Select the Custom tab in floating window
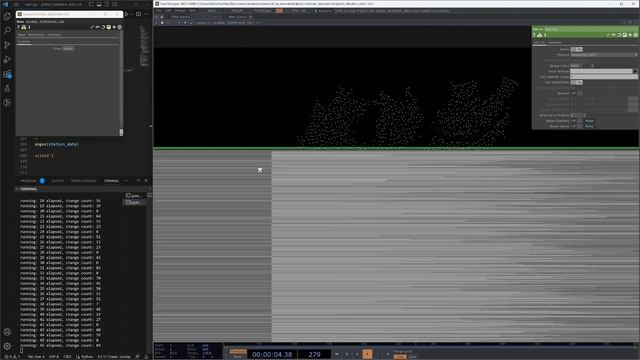 [x=24, y=42]
